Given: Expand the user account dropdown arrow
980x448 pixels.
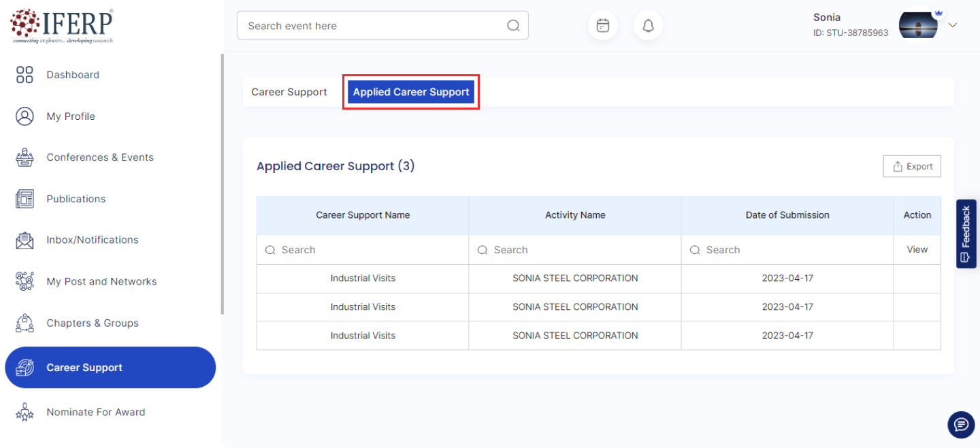Looking at the screenshot, I should pyautogui.click(x=953, y=25).
